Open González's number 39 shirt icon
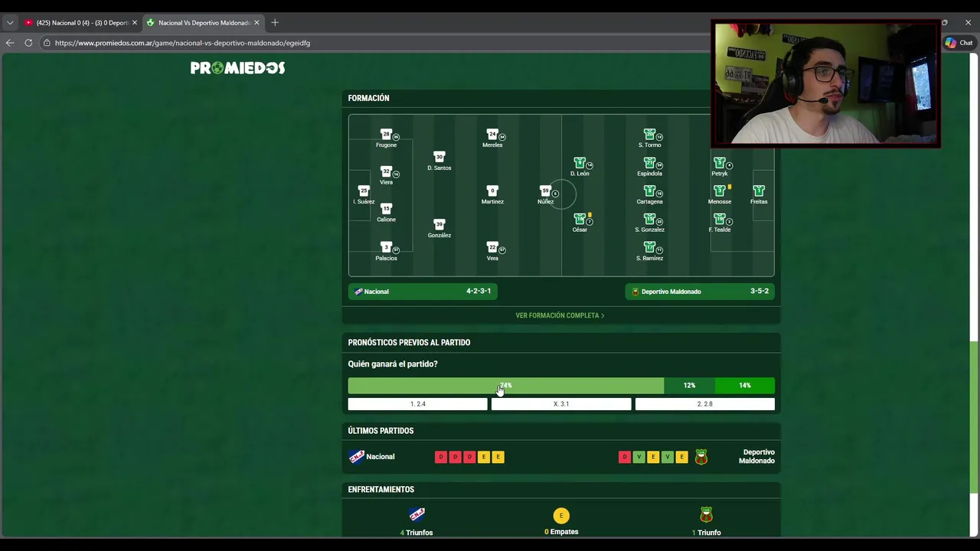The width and height of the screenshot is (980, 551). coord(439,225)
